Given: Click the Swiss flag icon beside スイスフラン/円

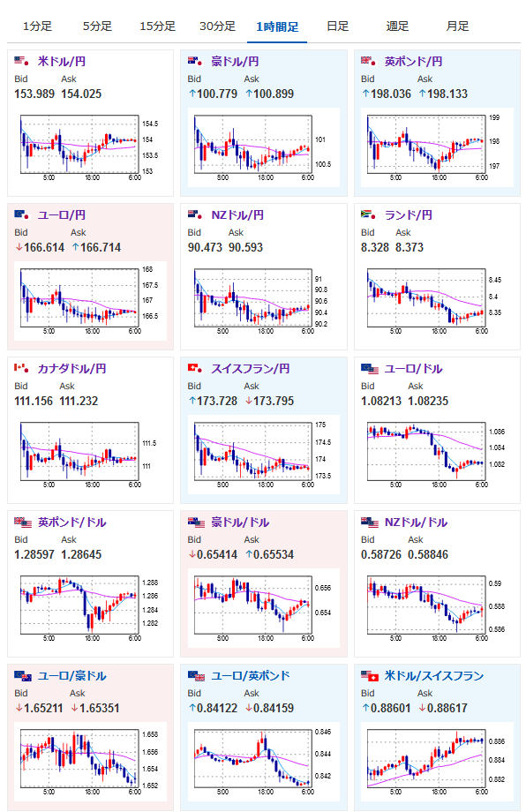Looking at the screenshot, I should [195, 368].
